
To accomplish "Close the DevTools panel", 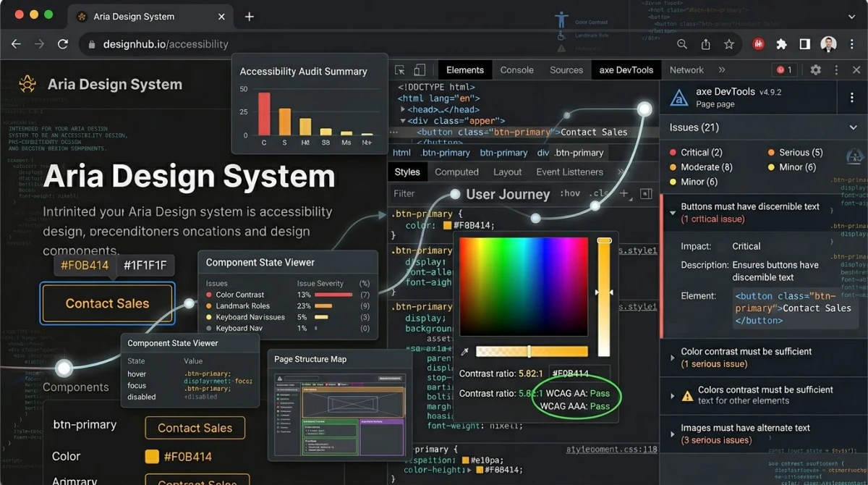I will pos(856,70).
